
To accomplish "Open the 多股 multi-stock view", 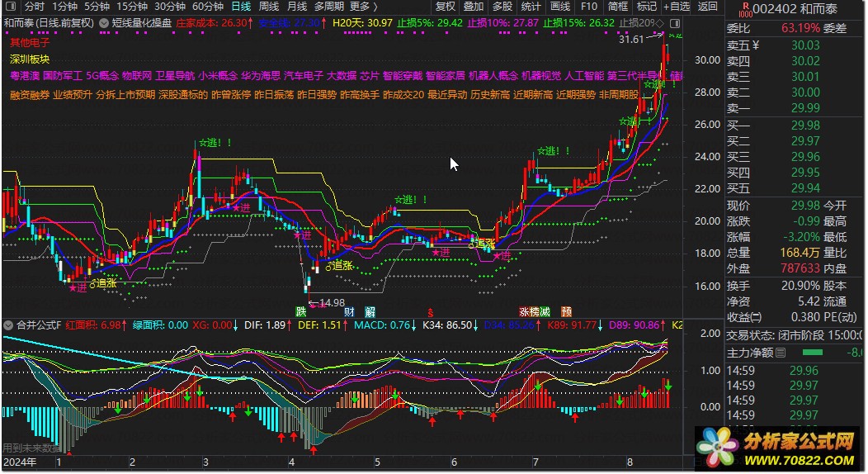I will click(x=502, y=7).
